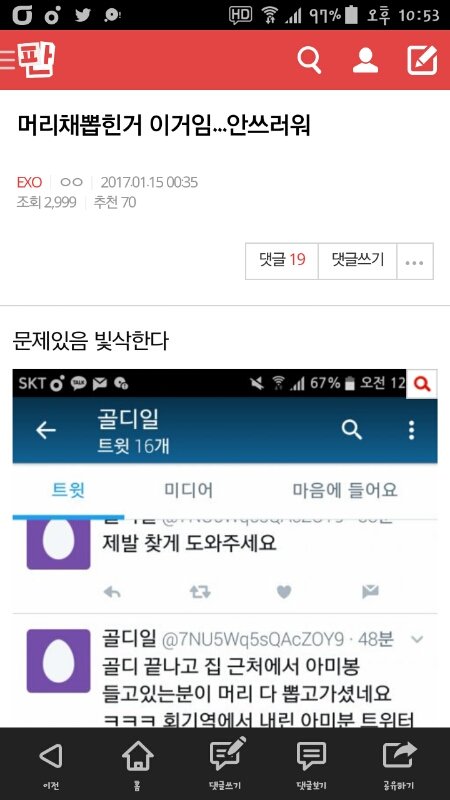Screen dimensions: 450x800
Task: Select the 마음에 들어요 tab
Action: [344, 490]
